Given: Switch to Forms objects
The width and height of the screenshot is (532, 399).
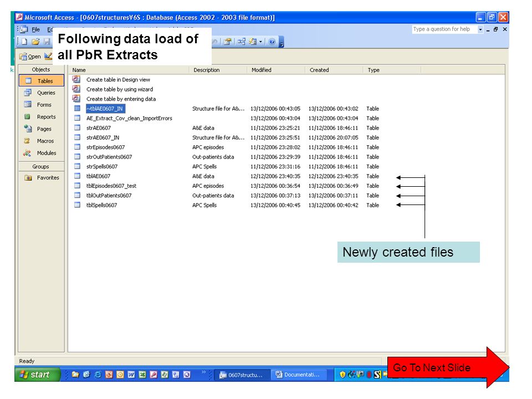Looking at the screenshot, I should (42, 105).
